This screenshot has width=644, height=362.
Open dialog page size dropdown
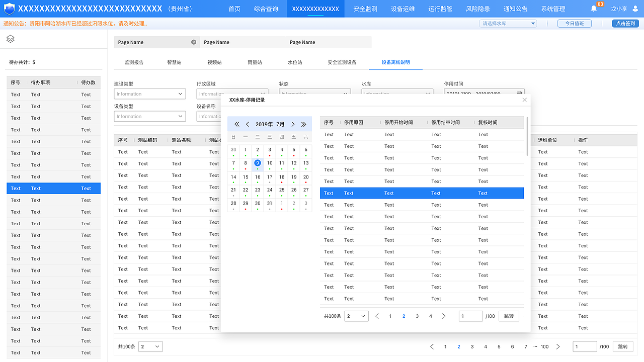[x=356, y=316]
